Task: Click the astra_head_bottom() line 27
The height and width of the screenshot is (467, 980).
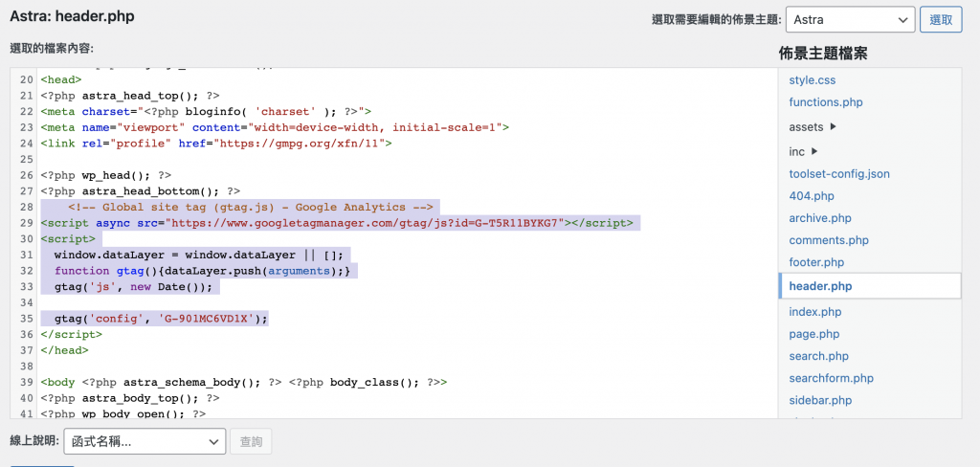Action: [x=141, y=190]
